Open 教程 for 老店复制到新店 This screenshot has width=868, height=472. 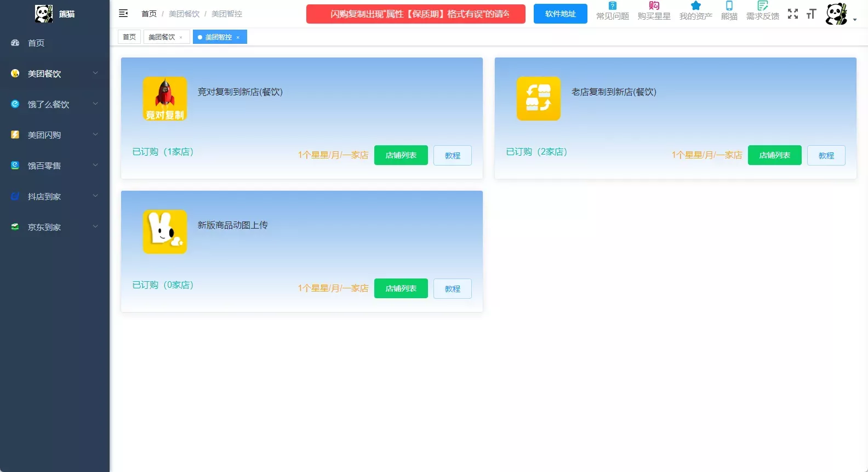(826, 155)
